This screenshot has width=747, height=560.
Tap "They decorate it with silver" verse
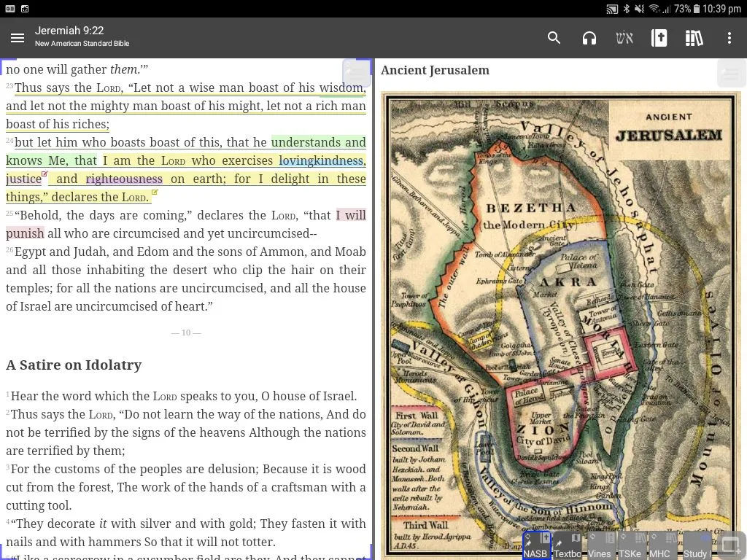186,533
